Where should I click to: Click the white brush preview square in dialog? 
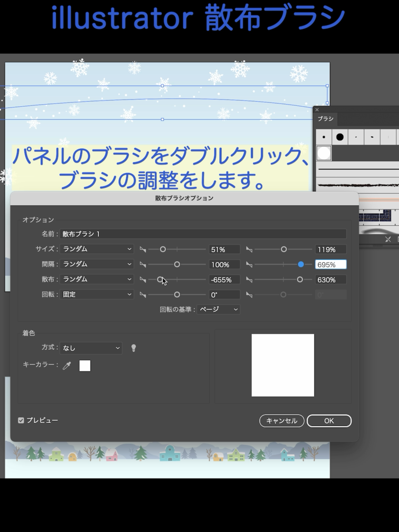click(x=283, y=365)
